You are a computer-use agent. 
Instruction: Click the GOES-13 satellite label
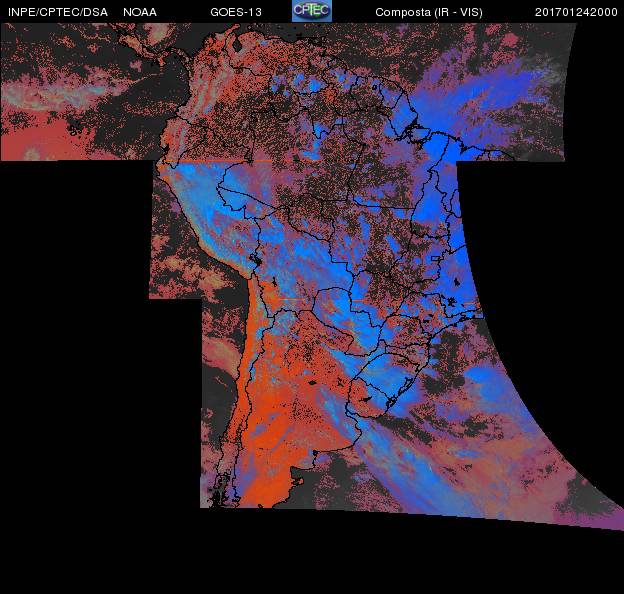click(x=236, y=12)
